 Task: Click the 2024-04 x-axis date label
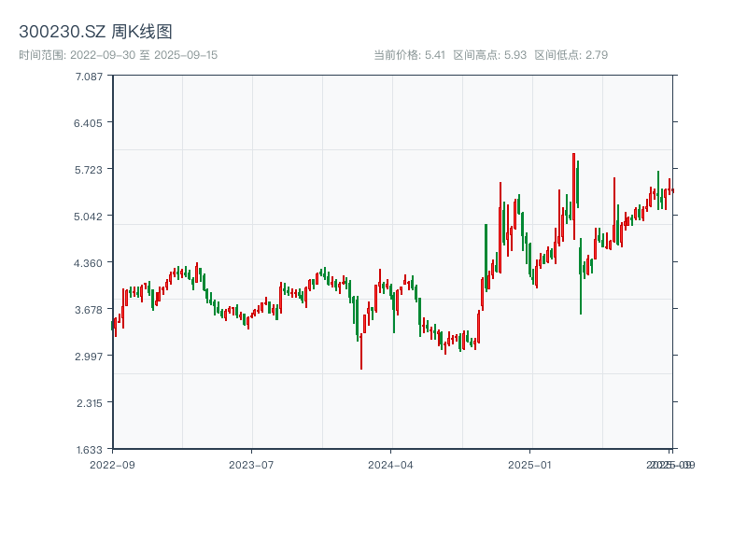click(x=390, y=464)
